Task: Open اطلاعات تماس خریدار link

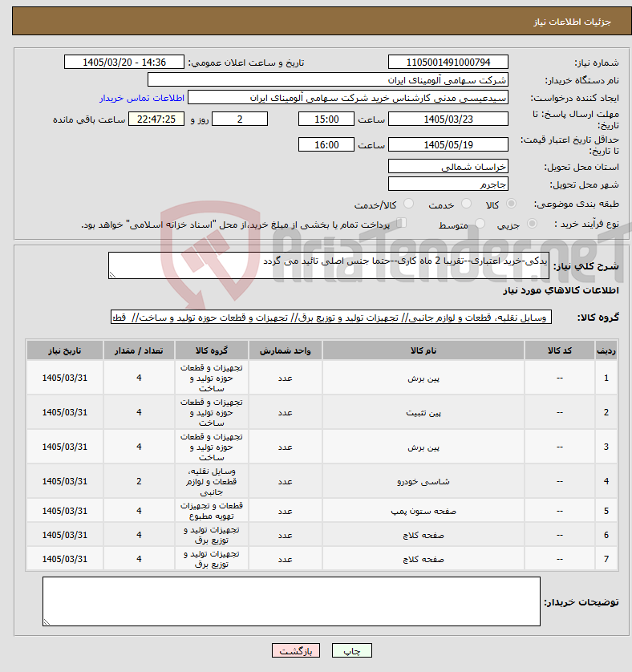Action: click(142, 98)
